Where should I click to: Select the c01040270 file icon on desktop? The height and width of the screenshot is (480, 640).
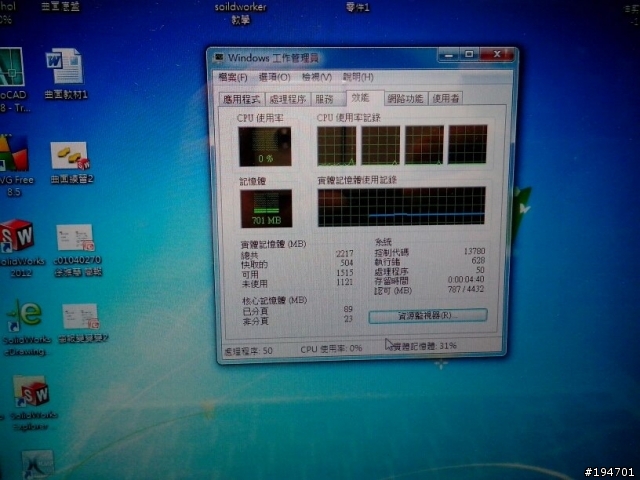78,250
